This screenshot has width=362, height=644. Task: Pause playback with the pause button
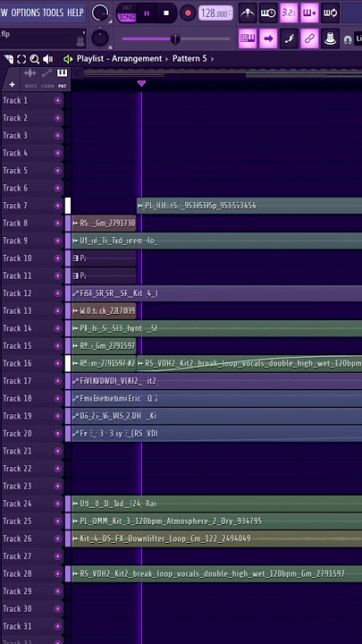[147, 13]
